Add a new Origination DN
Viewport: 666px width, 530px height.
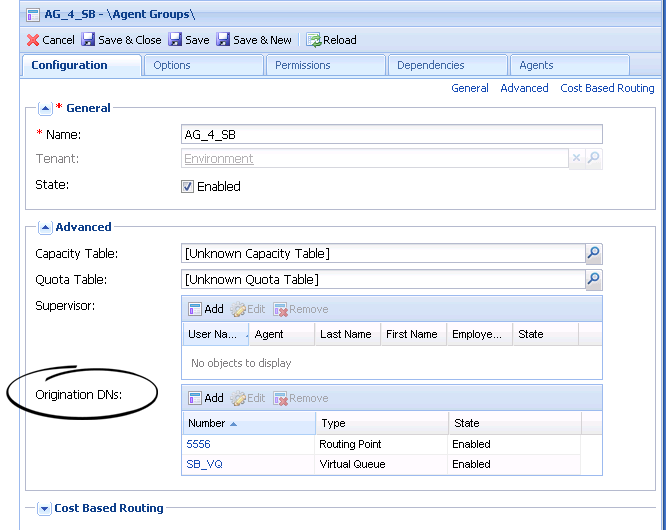tap(206, 398)
